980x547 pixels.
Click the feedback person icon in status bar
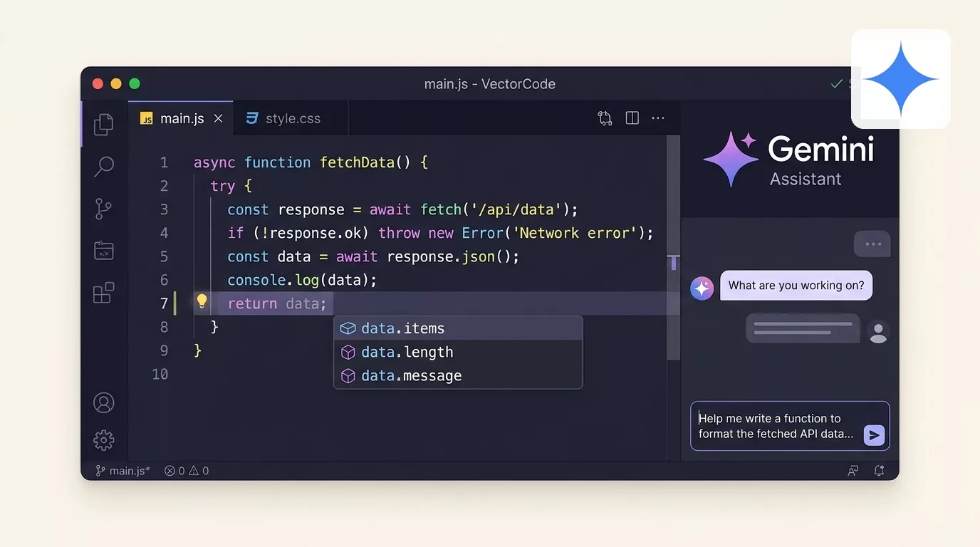[853, 471]
